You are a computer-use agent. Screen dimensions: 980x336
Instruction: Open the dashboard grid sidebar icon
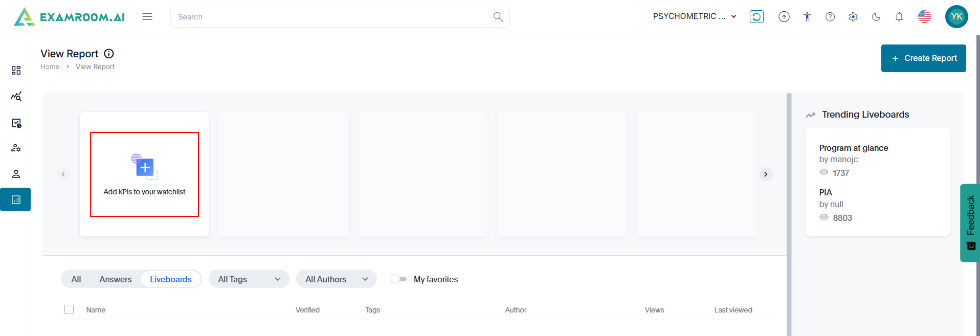pyautogui.click(x=16, y=70)
